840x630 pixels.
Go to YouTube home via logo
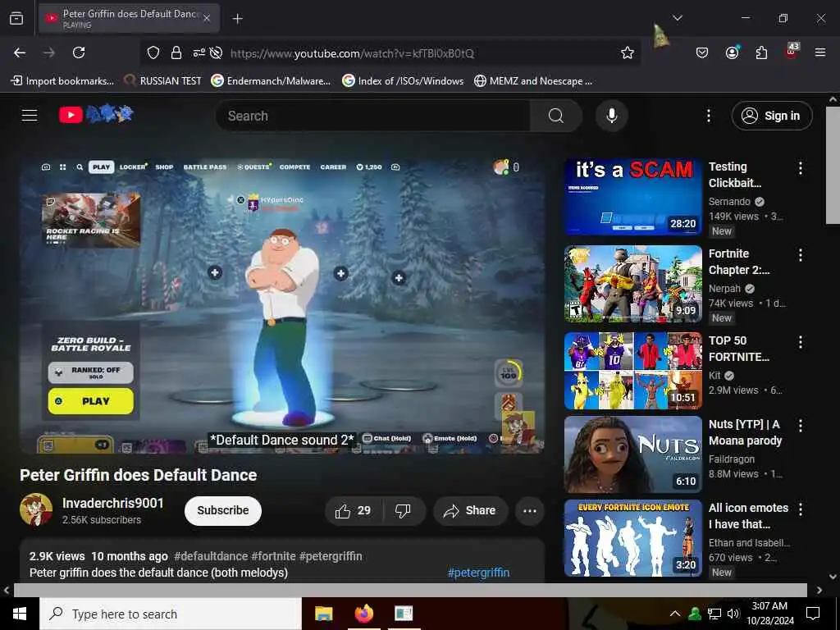pos(96,114)
